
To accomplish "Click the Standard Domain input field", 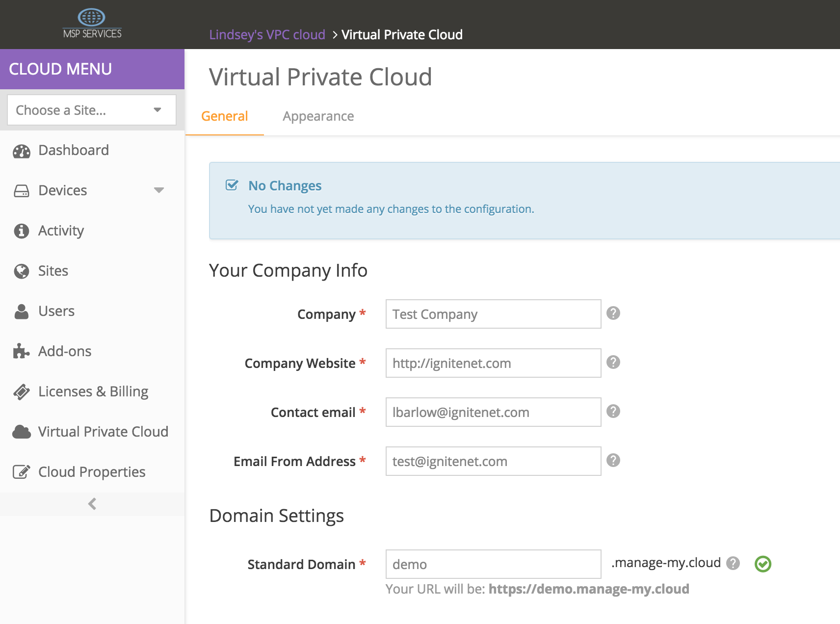I will [493, 564].
